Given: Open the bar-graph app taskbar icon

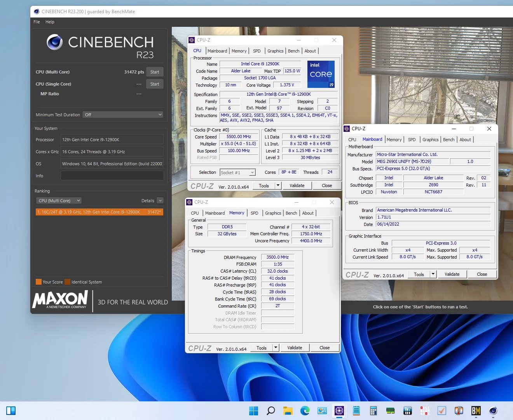Looking at the screenshot, I should 408,411.
